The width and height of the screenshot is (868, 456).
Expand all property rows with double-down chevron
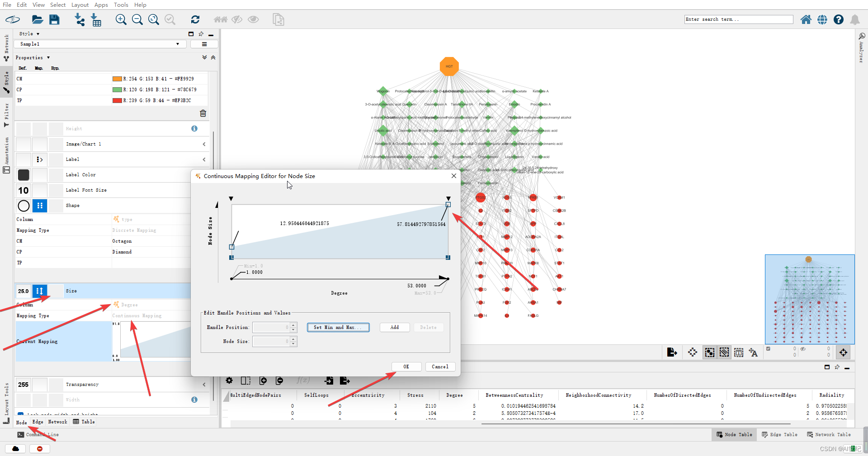tap(204, 57)
